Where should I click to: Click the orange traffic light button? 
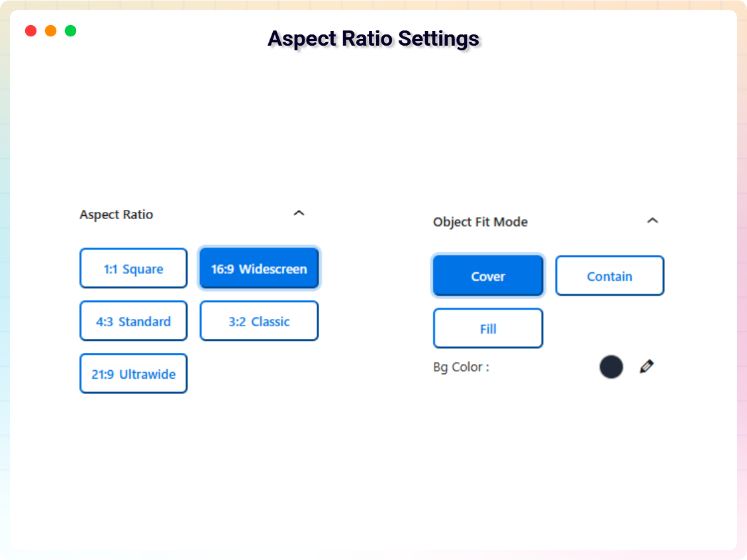coord(50,30)
